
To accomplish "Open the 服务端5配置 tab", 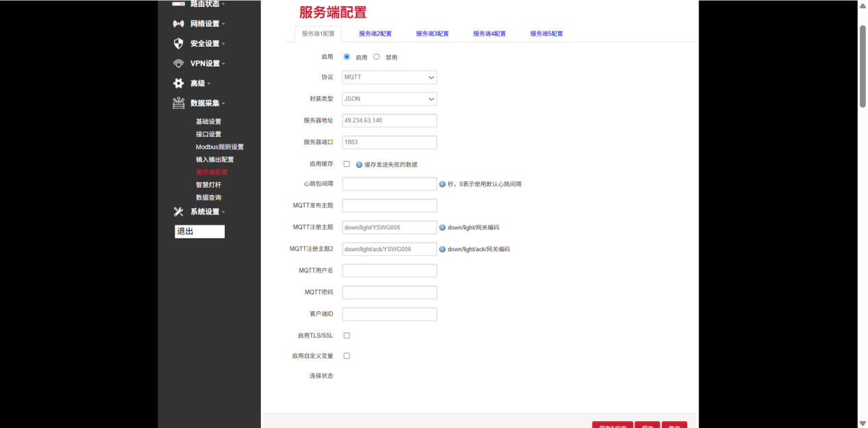I will [546, 33].
